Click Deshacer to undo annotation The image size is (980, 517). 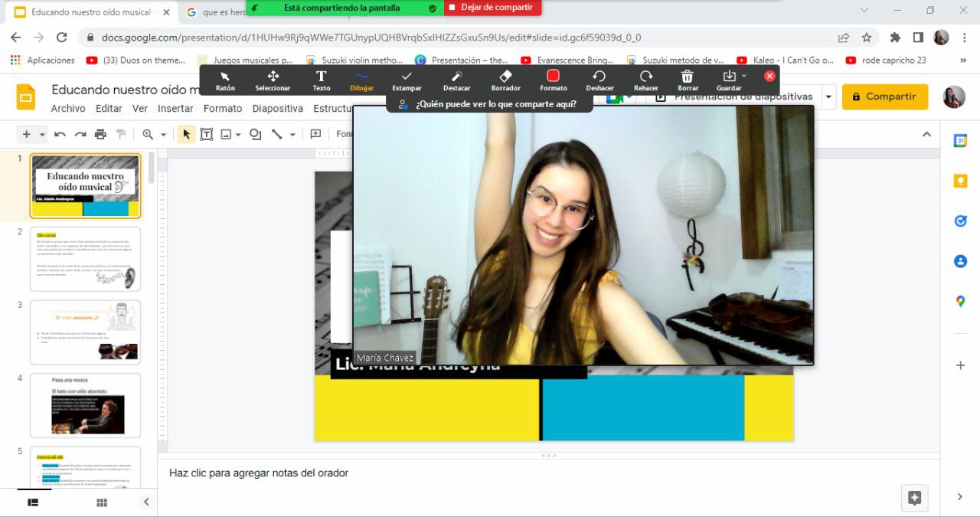coord(599,80)
